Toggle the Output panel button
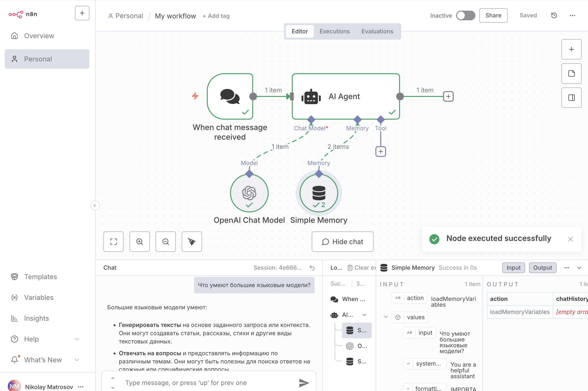The height and width of the screenshot is (391, 588). coord(542,268)
